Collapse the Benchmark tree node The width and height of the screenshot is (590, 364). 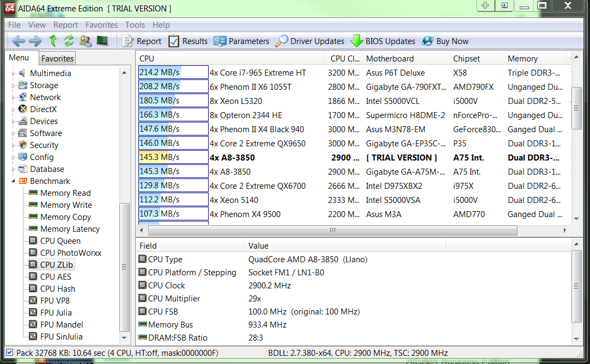pos(13,181)
